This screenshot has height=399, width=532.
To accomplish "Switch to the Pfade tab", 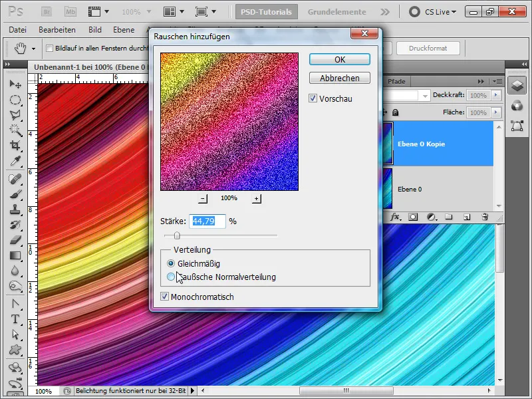I will (x=396, y=81).
